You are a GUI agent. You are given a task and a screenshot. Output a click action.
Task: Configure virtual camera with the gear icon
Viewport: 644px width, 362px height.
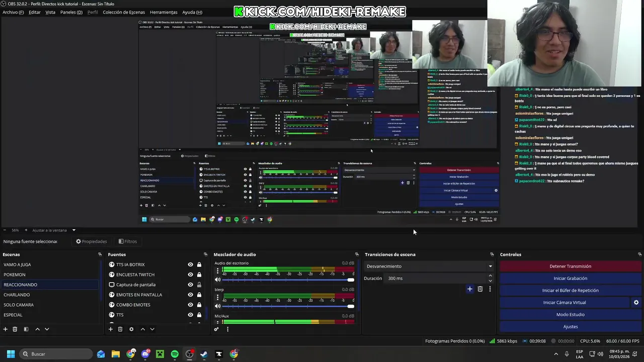point(636,303)
